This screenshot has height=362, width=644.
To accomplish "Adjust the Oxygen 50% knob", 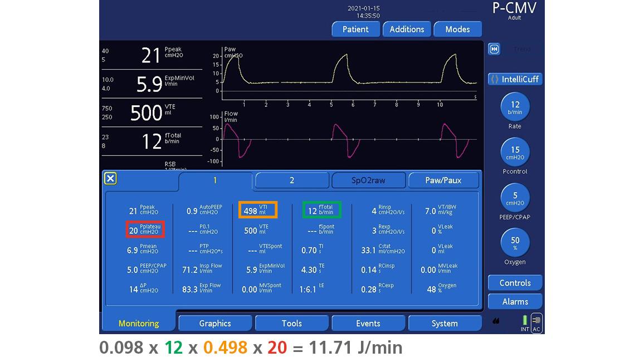I will 515,242.
